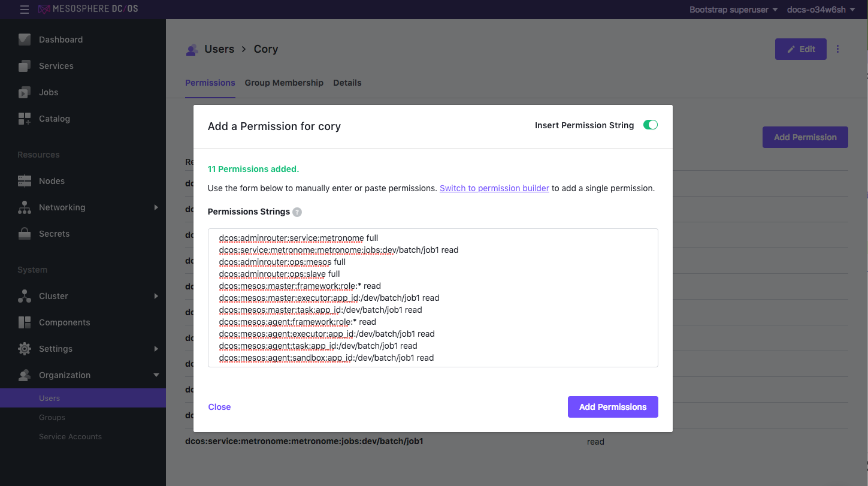
Task: Expand the Bootstrap superuser dropdown
Action: click(x=733, y=10)
